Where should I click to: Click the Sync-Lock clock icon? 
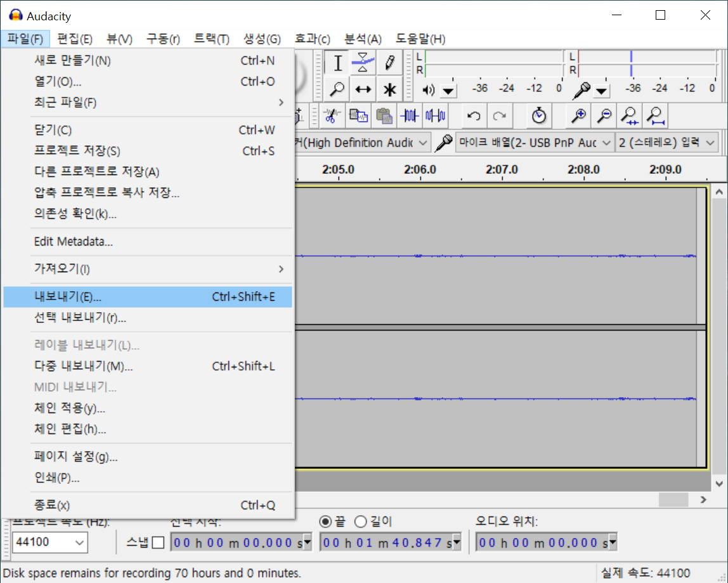tap(538, 115)
